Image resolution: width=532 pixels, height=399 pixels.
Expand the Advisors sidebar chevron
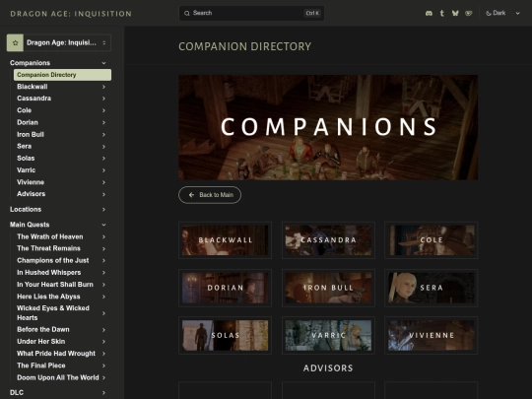tap(103, 194)
